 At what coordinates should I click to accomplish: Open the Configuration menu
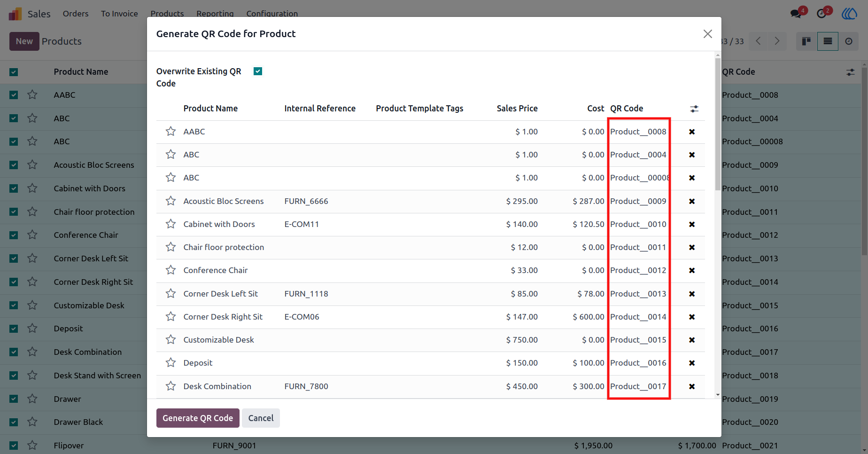(x=272, y=14)
